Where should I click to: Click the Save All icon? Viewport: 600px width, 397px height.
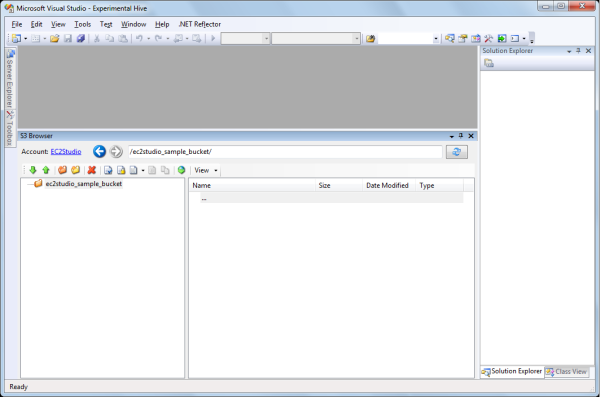[80, 38]
